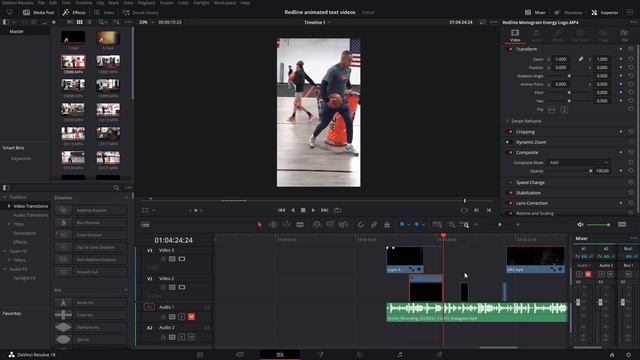Toggle the Linked Selection chain icon

tap(374, 224)
